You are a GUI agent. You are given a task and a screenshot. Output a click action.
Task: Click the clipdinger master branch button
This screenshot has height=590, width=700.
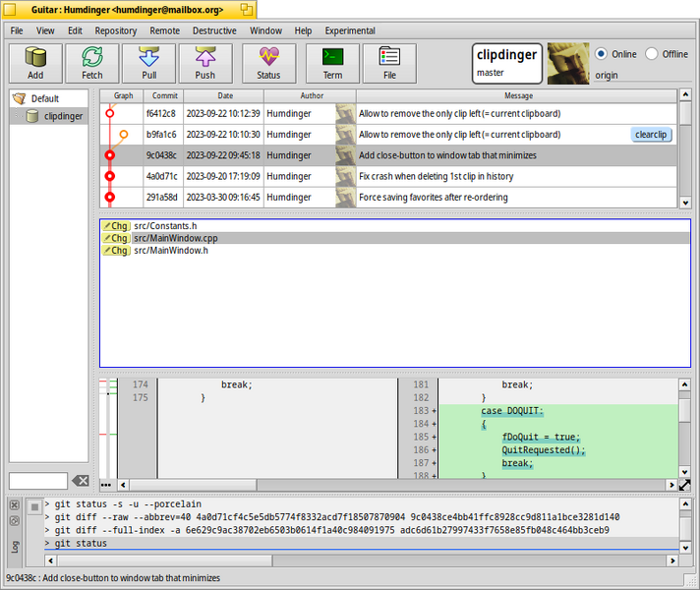(507, 63)
